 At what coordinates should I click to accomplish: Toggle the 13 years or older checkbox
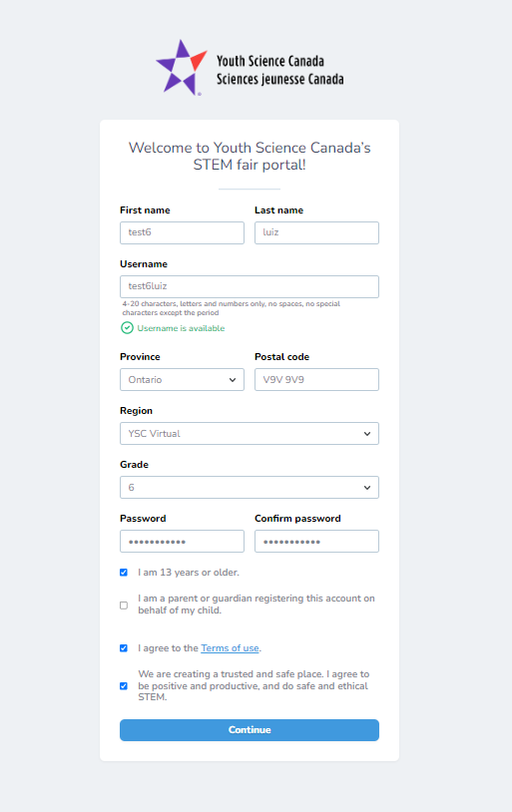click(x=124, y=573)
